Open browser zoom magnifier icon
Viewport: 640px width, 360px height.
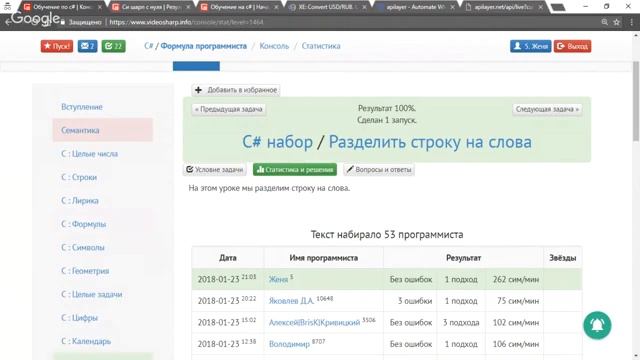(x=604, y=22)
